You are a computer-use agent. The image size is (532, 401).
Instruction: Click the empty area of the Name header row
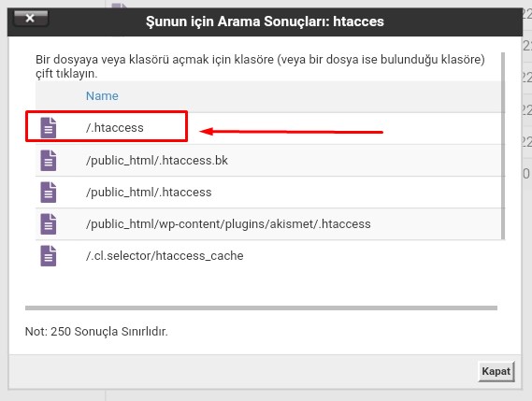click(x=306, y=96)
